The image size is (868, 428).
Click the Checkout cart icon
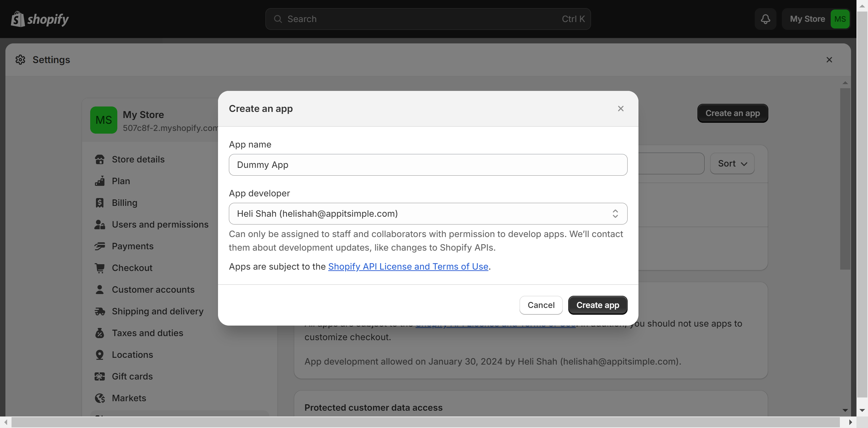pyautogui.click(x=100, y=268)
